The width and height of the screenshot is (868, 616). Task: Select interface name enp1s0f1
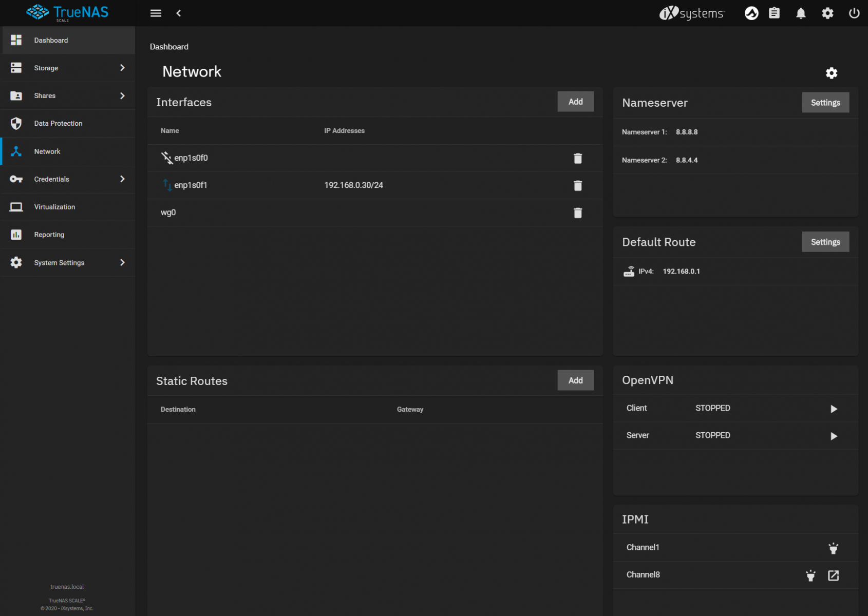coord(191,185)
